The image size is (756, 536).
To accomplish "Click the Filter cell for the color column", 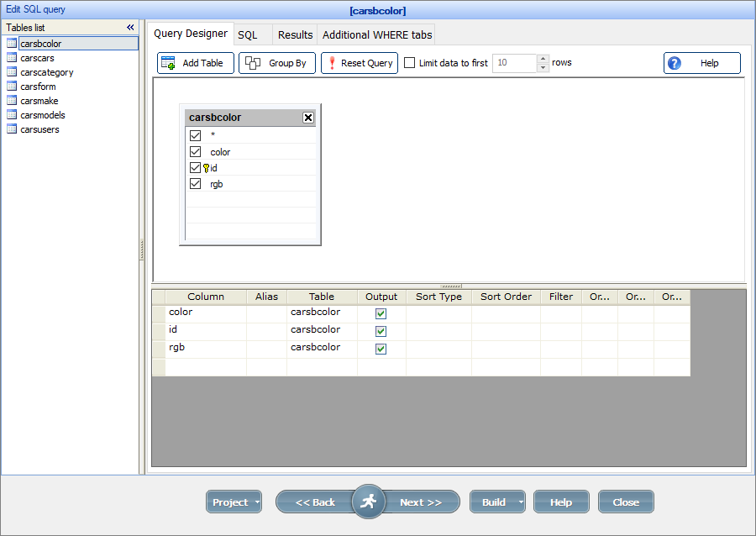I will point(560,313).
